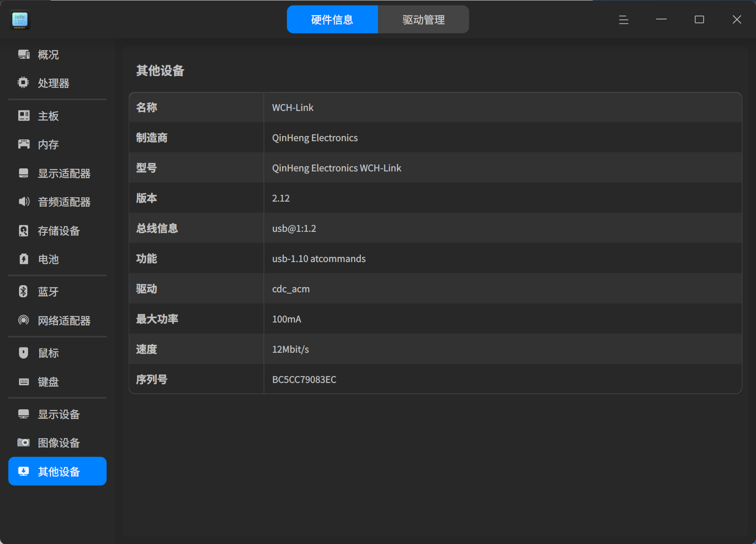Switch to the 硬件信息 tab
This screenshot has width=756, height=544.
point(332,19)
